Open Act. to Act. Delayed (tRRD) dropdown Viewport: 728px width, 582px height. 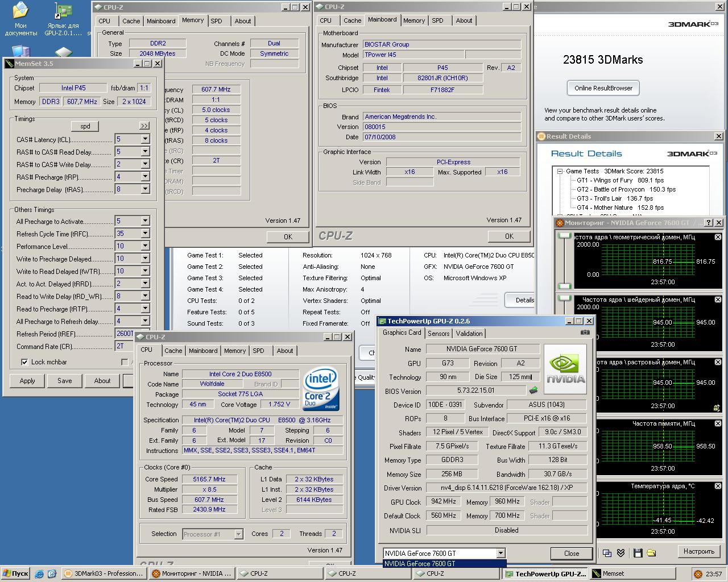pyautogui.click(x=145, y=284)
